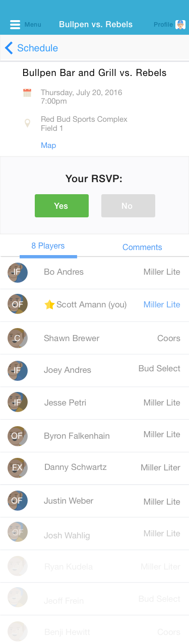Switch to the 8 Players tab
The image size is (189, 644).
48,246
